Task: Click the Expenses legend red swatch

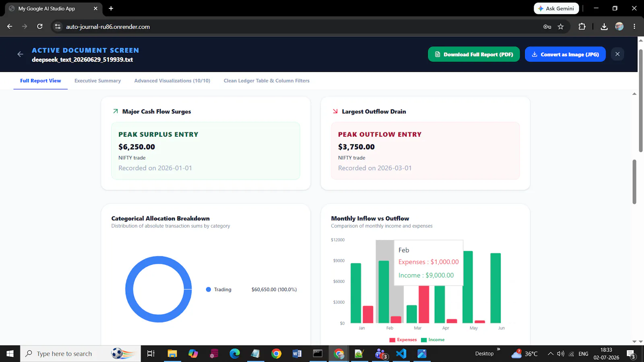Action: point(392,340)
